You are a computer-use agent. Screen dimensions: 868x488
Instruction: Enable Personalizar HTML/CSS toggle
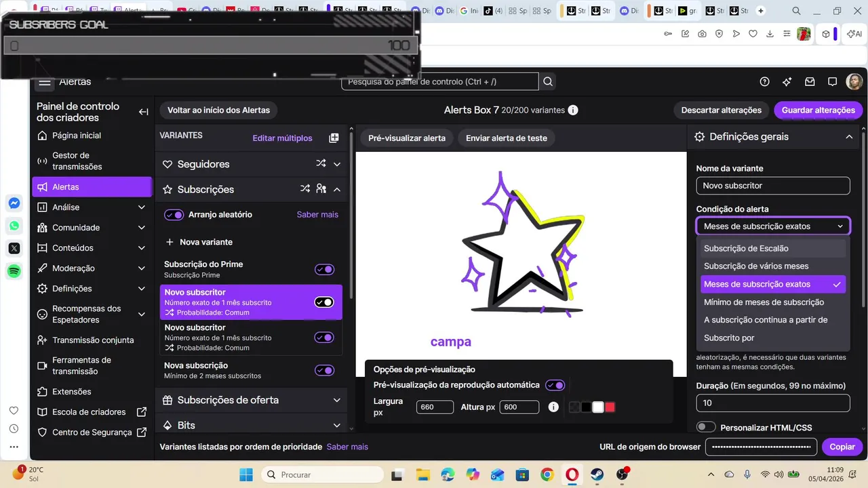coord(706,427)
